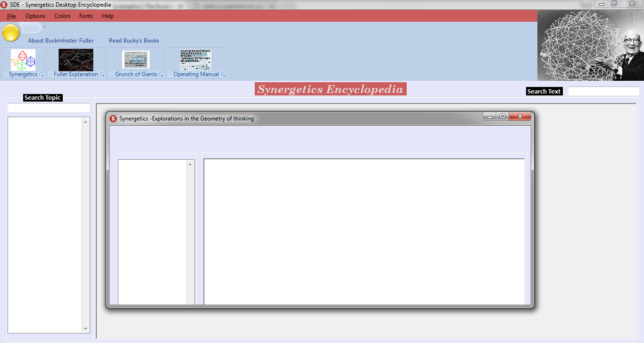Screen dimensions: 644x343
Task: Open the File menu
Action: (x=11, y=16)
